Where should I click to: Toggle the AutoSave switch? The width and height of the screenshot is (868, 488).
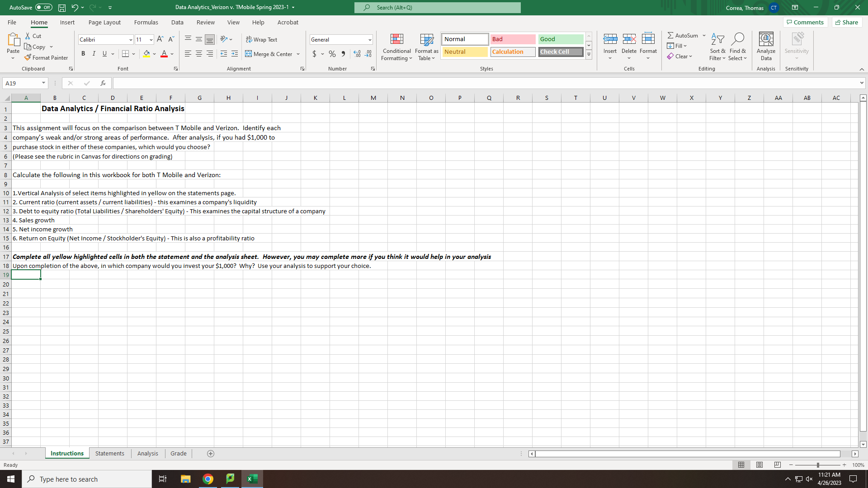(x=43, y=8)
